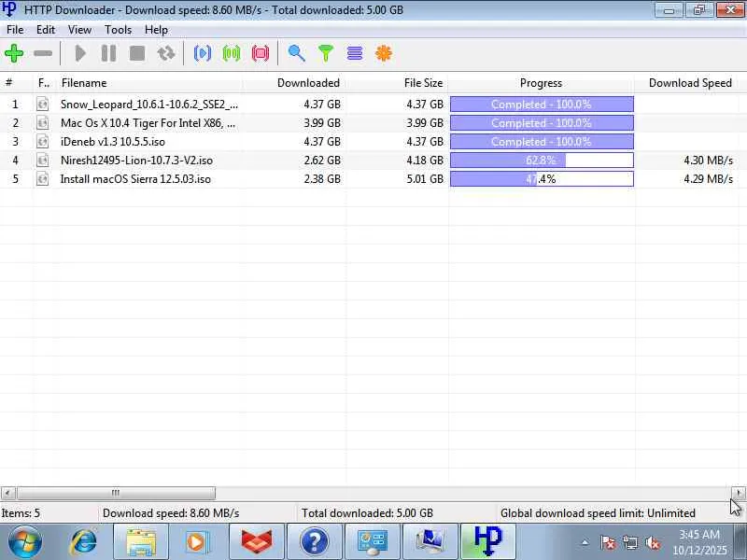Click the purple lines Global Speed Limit icon

[355, 53]
